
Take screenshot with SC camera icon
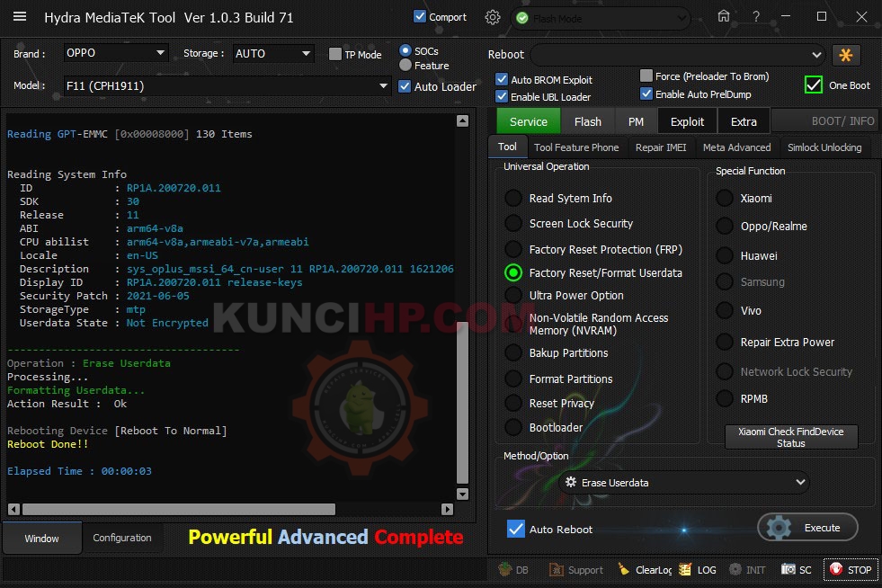788,569
